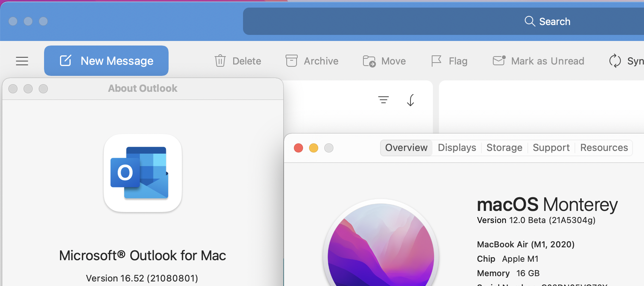
Task: Click the Archive label in toolbar
Action: tap(321, 61)
